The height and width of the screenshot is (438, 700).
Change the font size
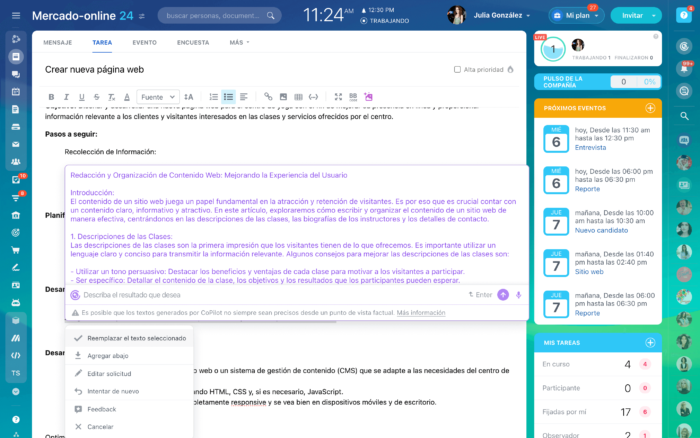tap(189, 97)
